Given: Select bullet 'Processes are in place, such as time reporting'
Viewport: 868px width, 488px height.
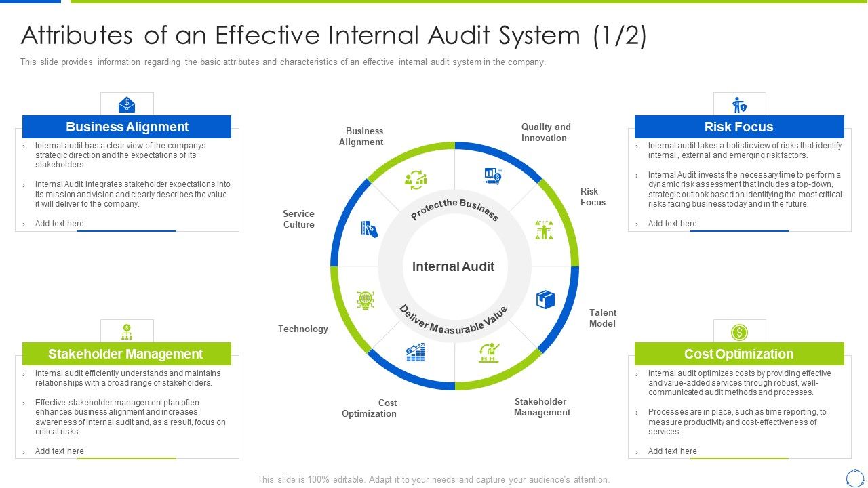Looking at the screenshot, I should point(737,422).
